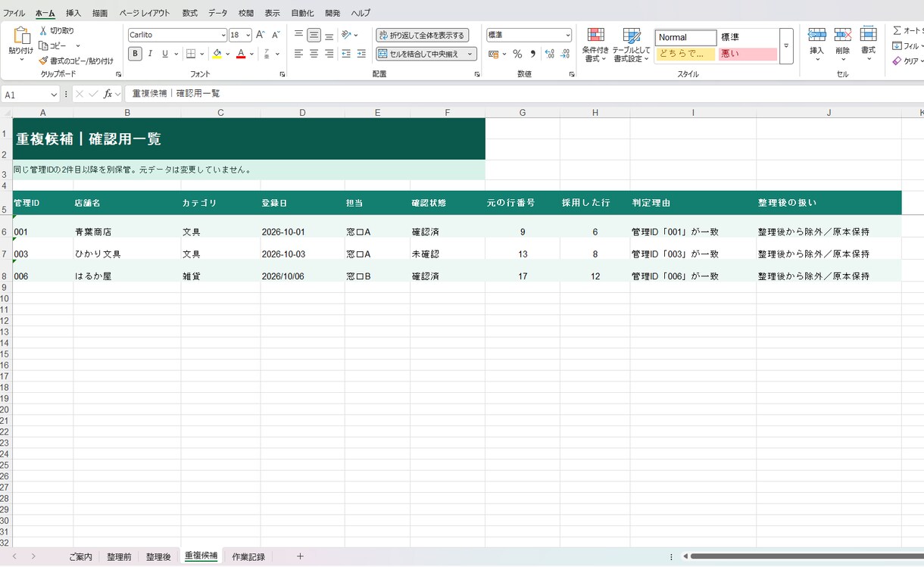Viewport: 924px width, 567px height.
Task: Apply the yellow どちらで... cell style
Action: click(x=685, y=54)
